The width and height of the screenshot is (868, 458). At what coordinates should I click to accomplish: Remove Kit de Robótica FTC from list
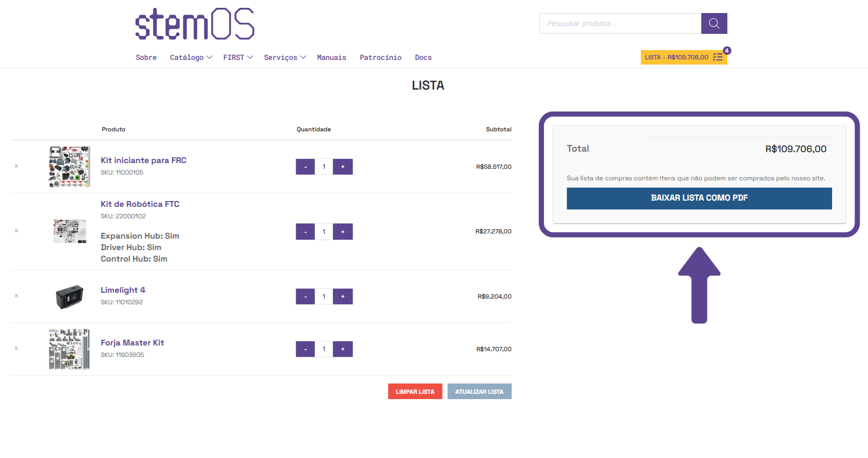pyautogui.click(x=16, y=231)
